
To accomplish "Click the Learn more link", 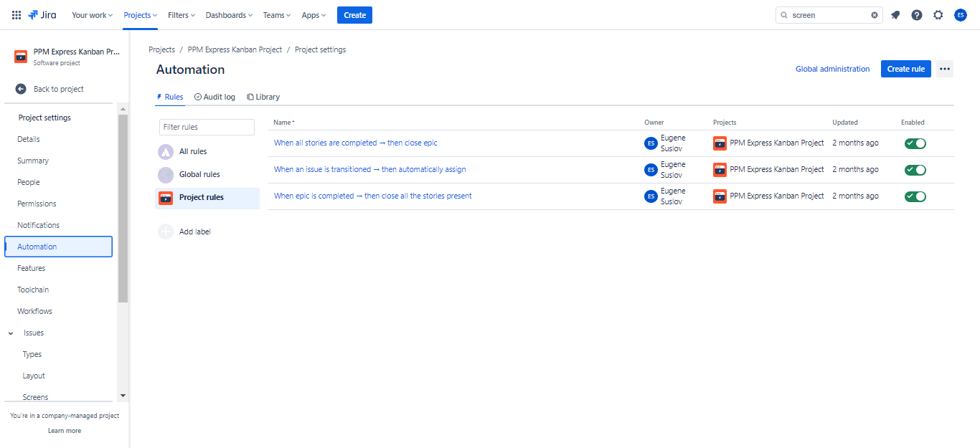I will pyautogui.click(x=65, y=431).
